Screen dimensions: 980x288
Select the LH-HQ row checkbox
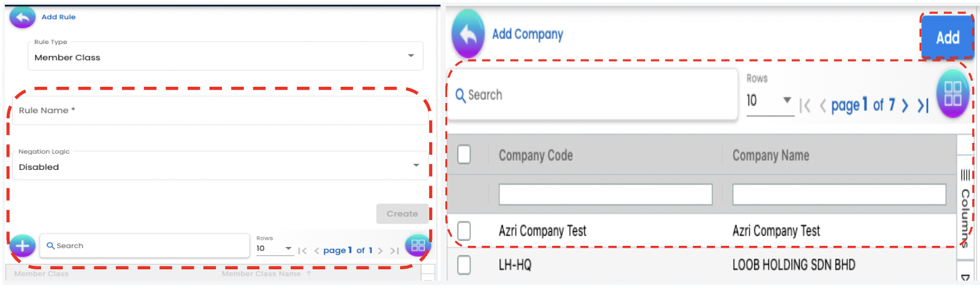pos(464,265)
